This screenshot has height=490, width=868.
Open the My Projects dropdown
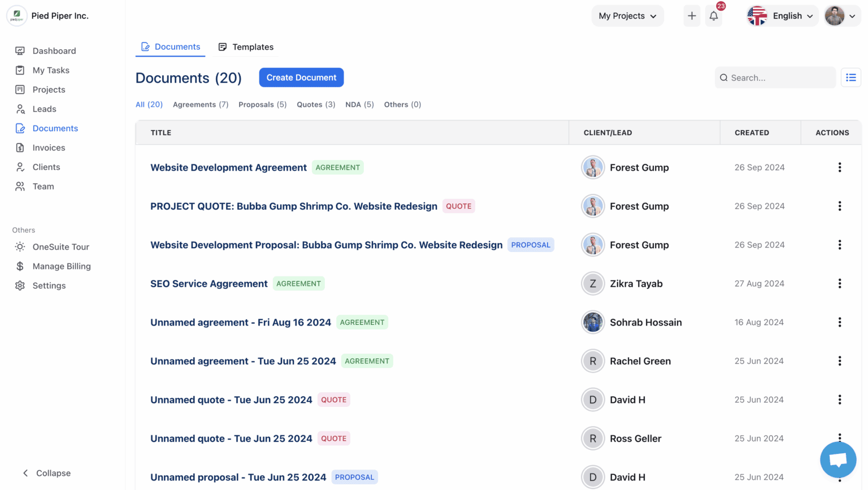tap(627, 16)
